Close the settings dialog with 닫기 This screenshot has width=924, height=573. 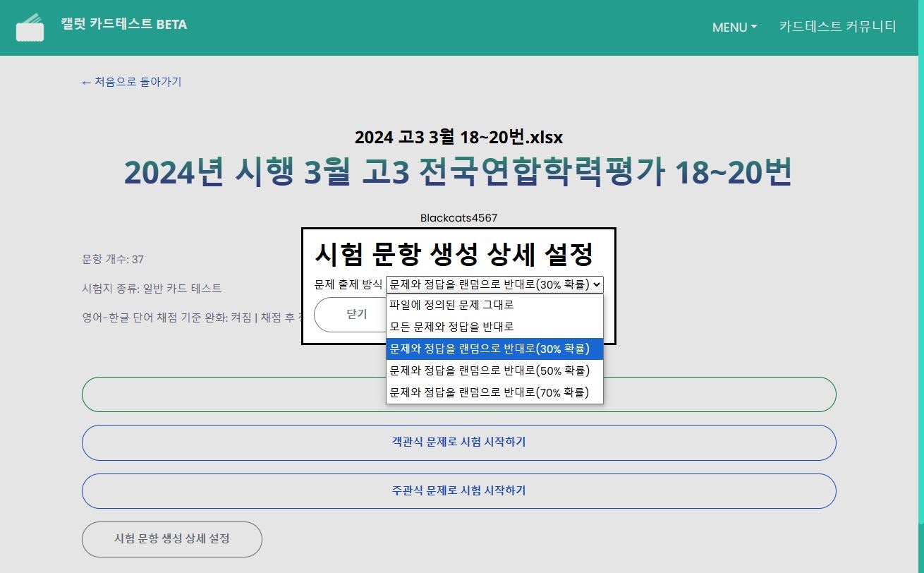(x=352, y=315)
